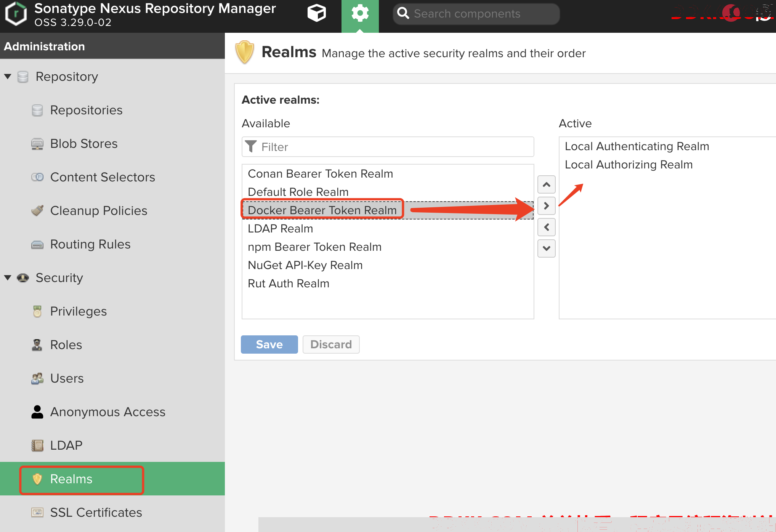
Task: Click the search magnifier icon
Action: pos(403,14)
